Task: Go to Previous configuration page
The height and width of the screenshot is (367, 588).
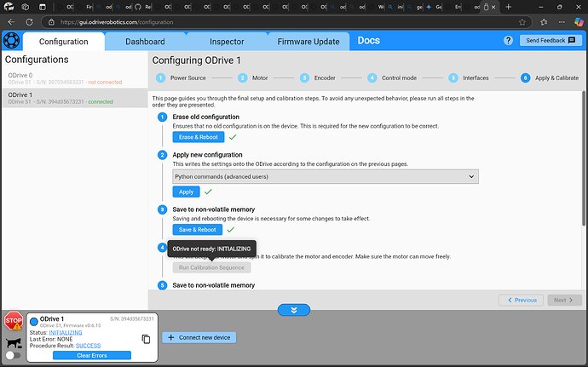Action: pos(522,301)
